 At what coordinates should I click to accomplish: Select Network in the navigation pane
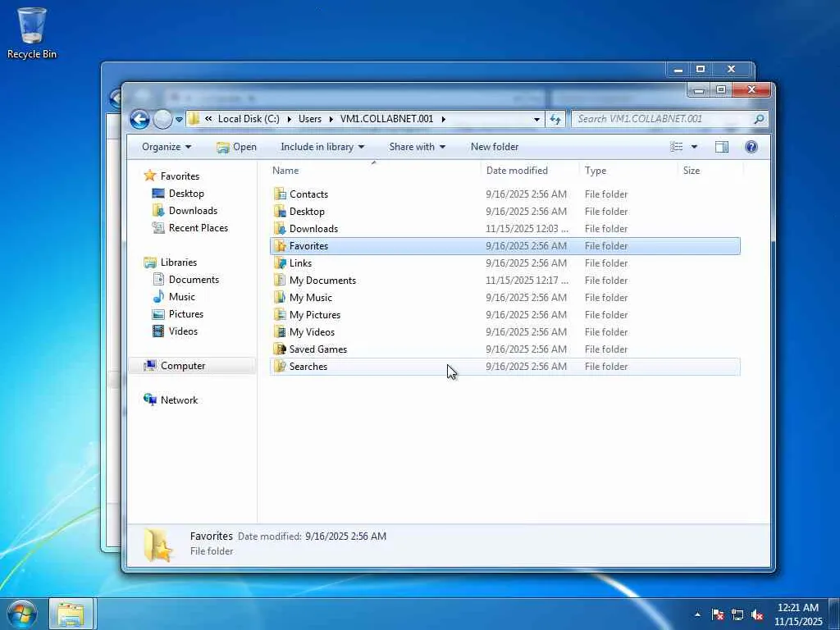pos(179,400)
